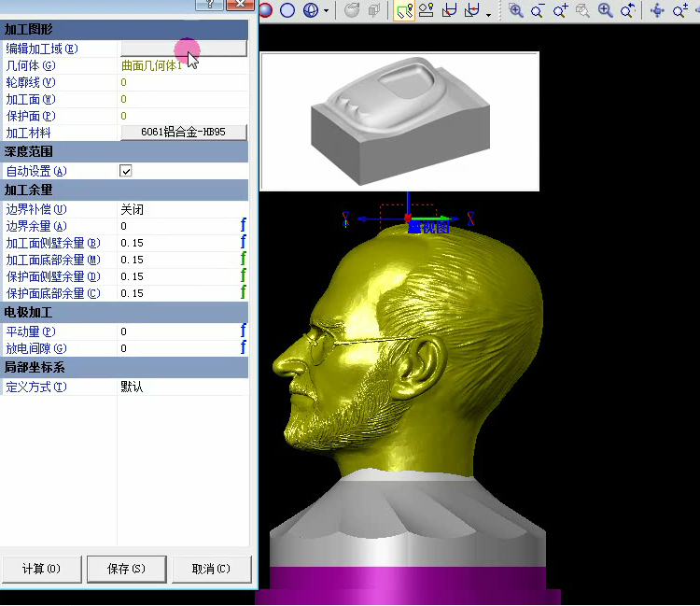Viewport: 700px width, 606px height.
Task: Click the 轮廓线 value 0
Action: (123, 82)
